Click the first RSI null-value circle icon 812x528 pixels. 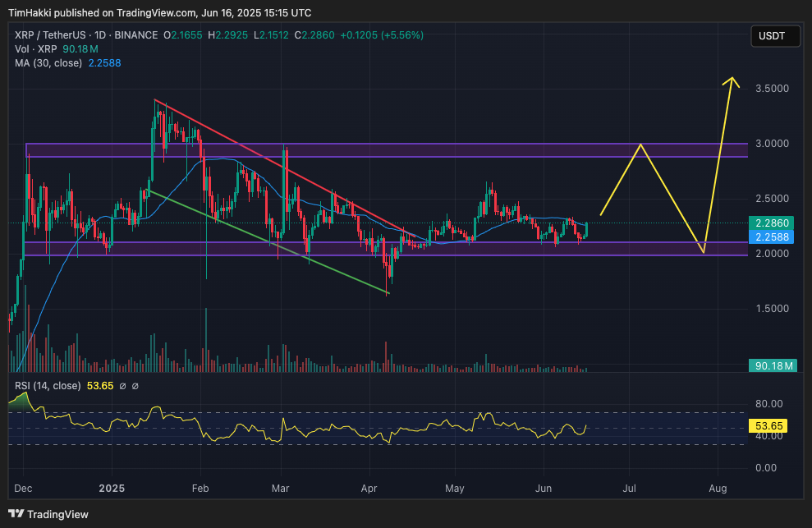click(122, 386)
